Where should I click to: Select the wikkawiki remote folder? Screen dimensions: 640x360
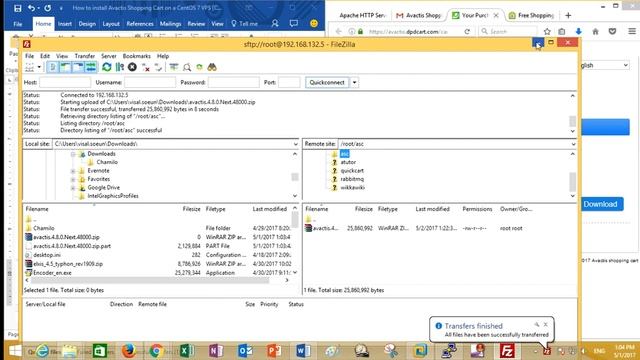(x=353, y=188)
